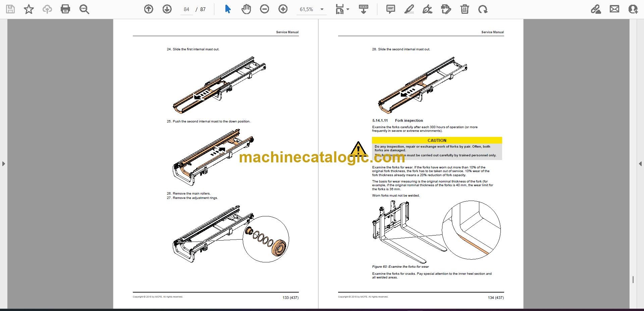The height and width of the screenshot is (311, 644).
Task: Click "Service Manual" header on left page
Action: 287,32
